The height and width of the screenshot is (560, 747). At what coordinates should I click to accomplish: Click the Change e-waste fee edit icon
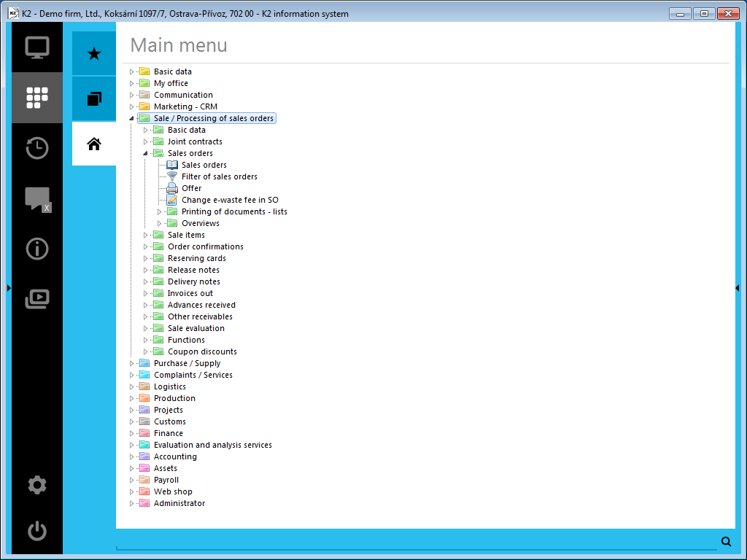pyautogui.click(x=172, y=200)
